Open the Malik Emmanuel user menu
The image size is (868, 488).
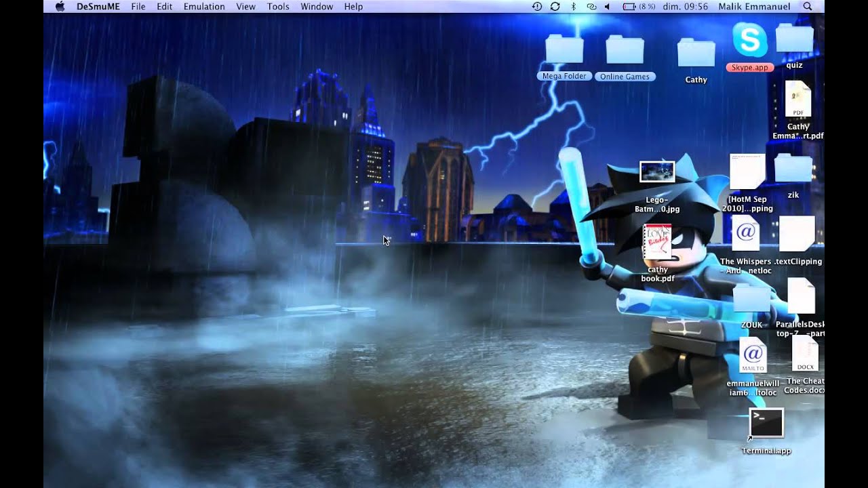tap(754, 6)
